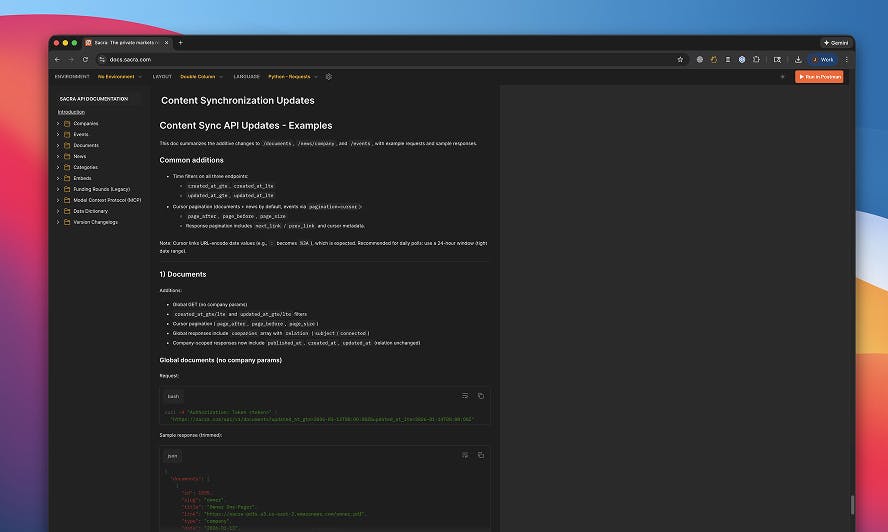
Task: Select Data Dictionary in sidebar
Action: pyautogui.click(x=91, y=211)
